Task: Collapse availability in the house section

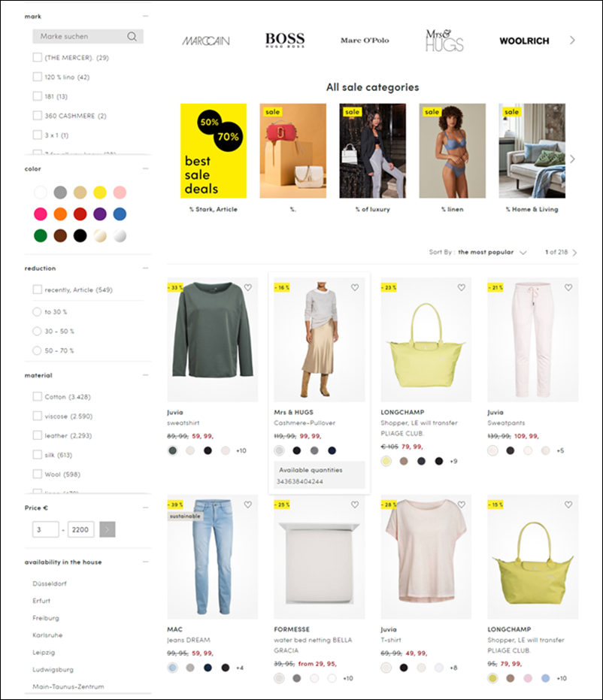Action: pyautogui.click(x=146, y=562)
